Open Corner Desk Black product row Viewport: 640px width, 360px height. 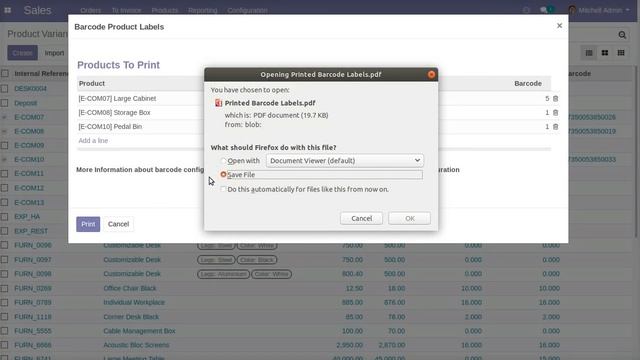(x=131, y=317)
